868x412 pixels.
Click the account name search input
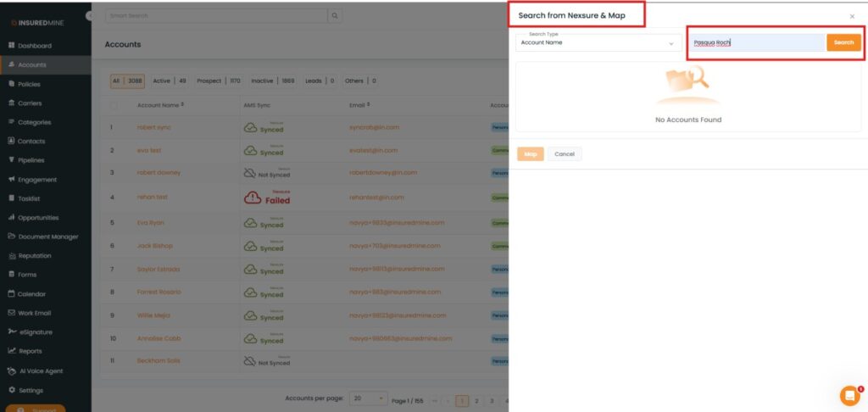pos(756,42)
